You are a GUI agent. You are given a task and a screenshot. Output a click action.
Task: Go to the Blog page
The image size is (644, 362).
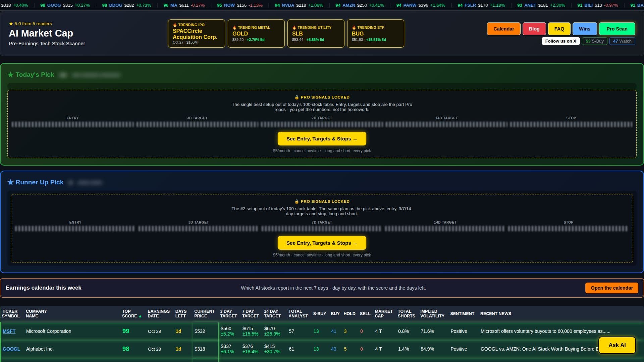tap(534, 29)
